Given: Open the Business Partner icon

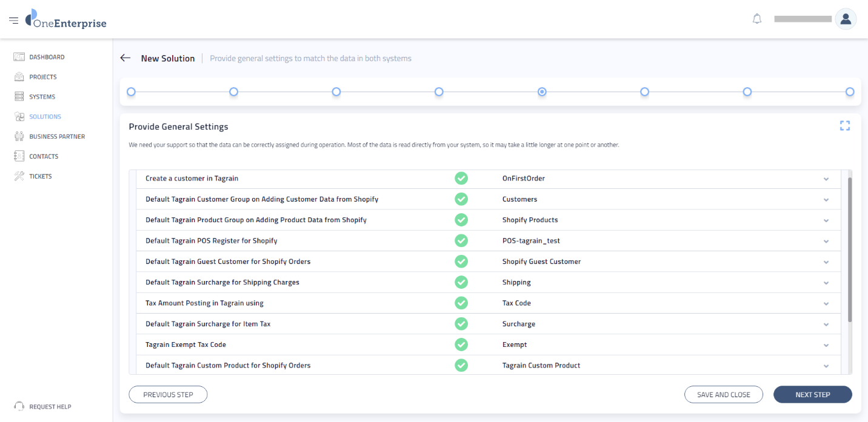Looking at the screenshot, I should click(18, 136).
